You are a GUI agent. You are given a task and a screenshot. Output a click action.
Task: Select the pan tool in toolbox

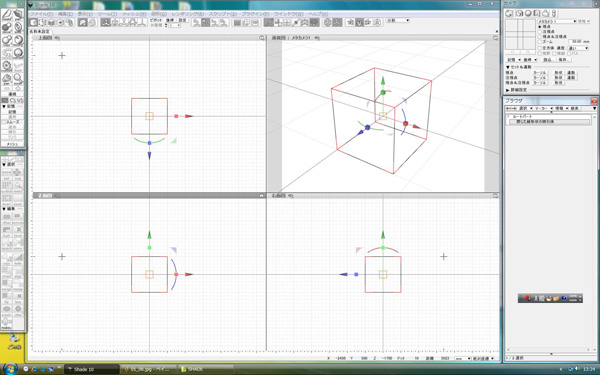pyautogui.click(x=7, y=79)
